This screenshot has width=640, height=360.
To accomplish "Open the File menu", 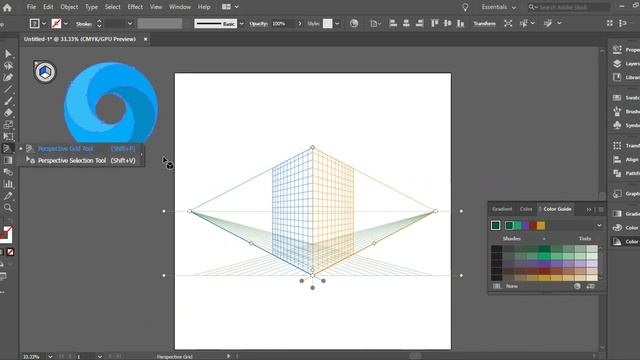I will pos(31,7).
